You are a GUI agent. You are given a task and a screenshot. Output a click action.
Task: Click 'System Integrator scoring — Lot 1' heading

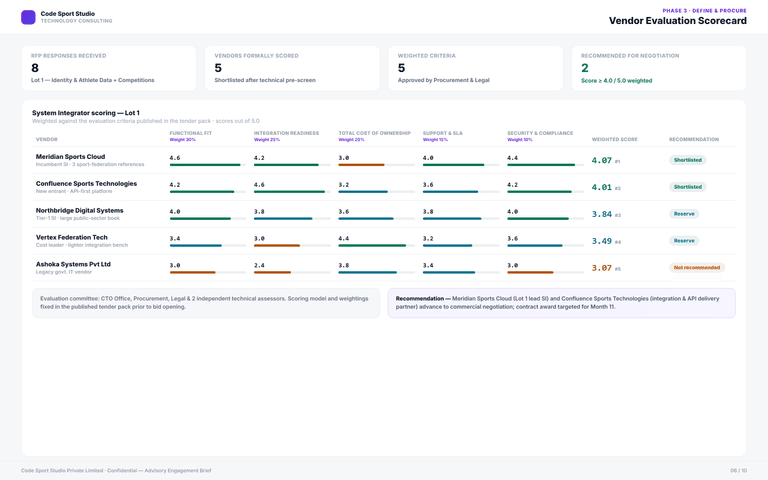click(x=86, y=113)
